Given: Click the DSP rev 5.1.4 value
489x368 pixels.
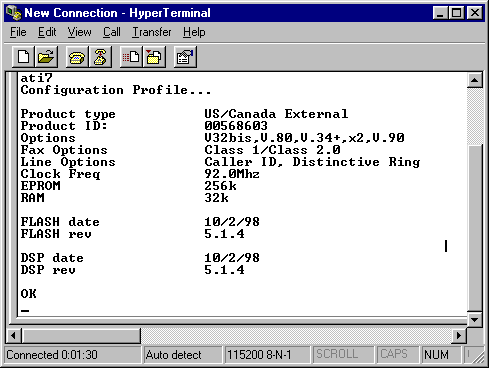Looking at the screenshot, I should pyautogui.click(x=224, y=270).
